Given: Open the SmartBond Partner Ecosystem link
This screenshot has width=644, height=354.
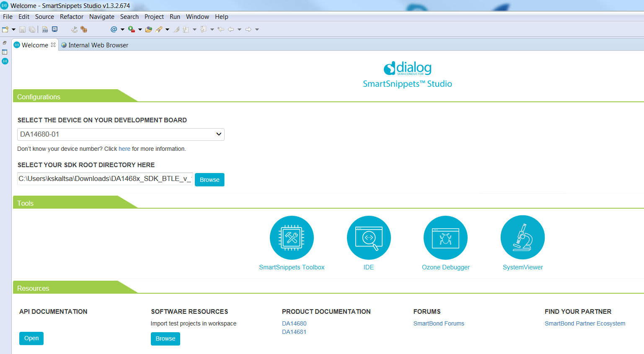Looking at the screenshot, I should tap(585, 323).
